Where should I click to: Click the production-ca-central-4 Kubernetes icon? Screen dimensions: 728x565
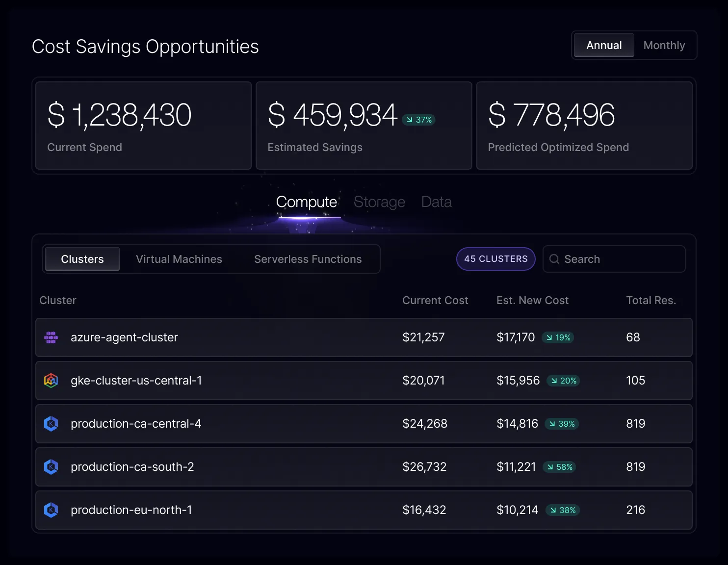tap(51, 424)
